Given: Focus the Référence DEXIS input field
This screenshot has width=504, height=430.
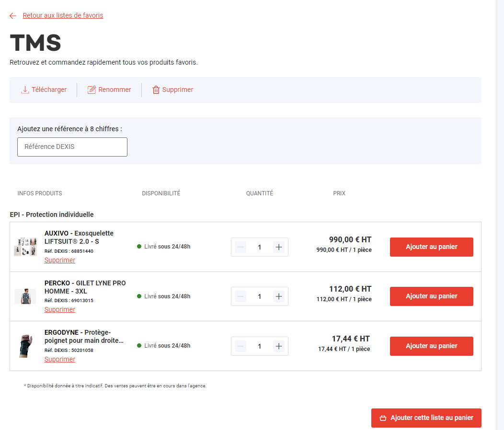Looking at the screenshot, I should click(72, 147).
